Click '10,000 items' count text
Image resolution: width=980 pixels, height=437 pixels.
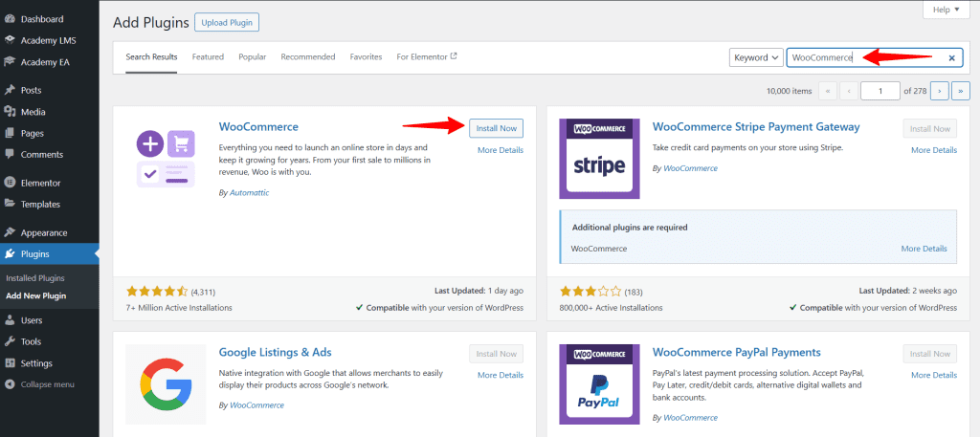[x=789, y=91]
